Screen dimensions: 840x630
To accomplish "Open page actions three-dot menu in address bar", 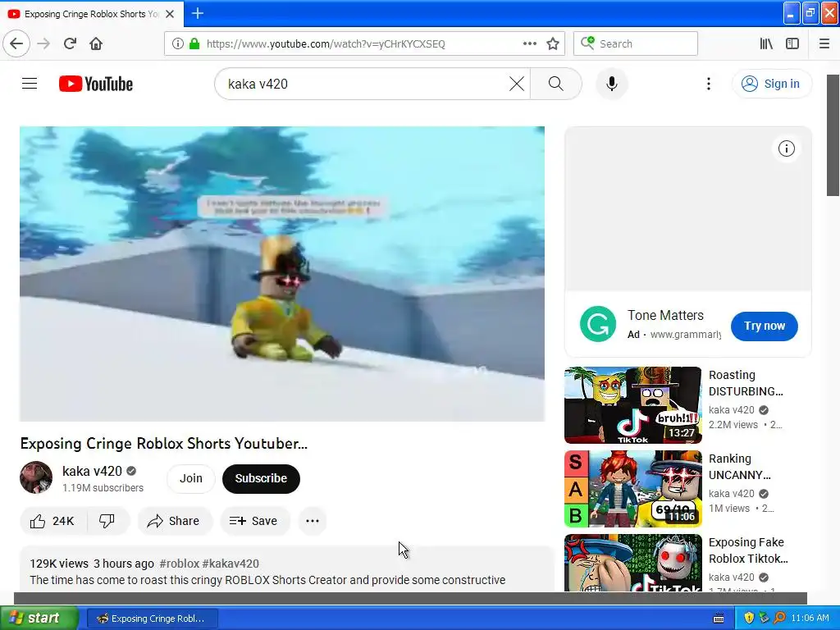I will point(529,43).
